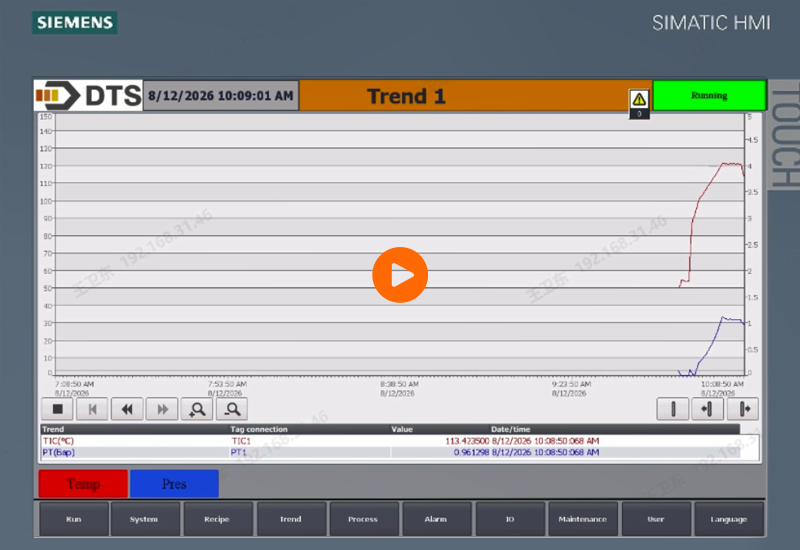Viewport: 800px width, 550px height.
Task: Click the green Running status indicator
Action: tap(709, 95)
